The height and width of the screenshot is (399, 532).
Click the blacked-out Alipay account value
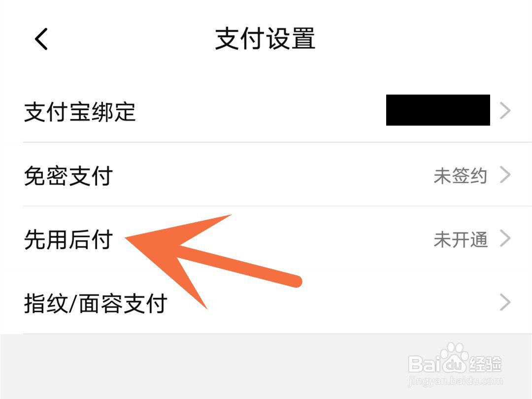coord(438,110)
